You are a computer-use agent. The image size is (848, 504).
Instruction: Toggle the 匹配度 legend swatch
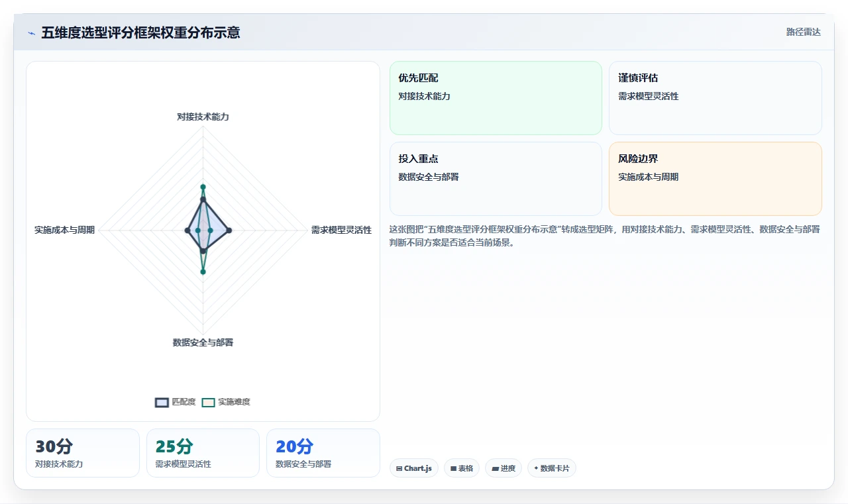pyautogui.click(x=162, y=402)
